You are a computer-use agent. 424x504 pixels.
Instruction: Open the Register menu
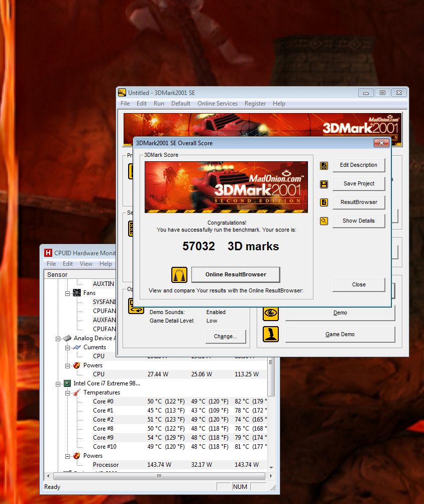tap(255, 104)
